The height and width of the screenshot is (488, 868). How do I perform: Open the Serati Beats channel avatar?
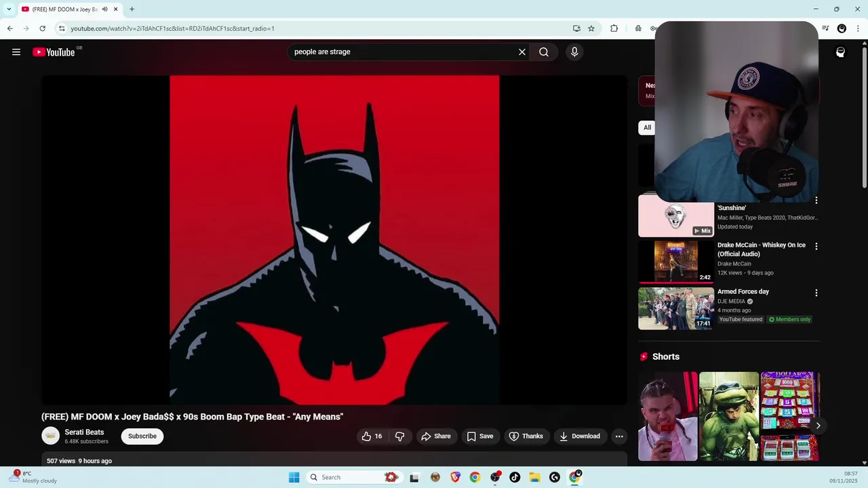click(x=51, y=436)
